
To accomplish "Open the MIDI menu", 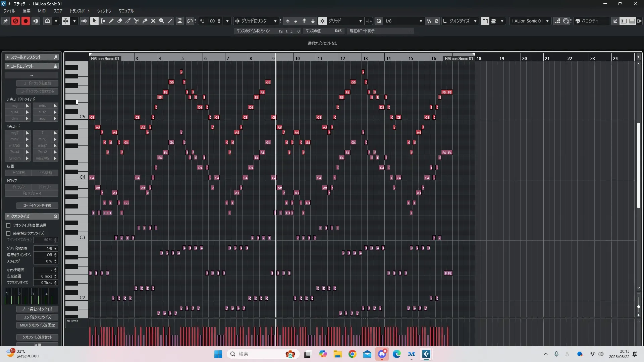I will coord(42,11).
